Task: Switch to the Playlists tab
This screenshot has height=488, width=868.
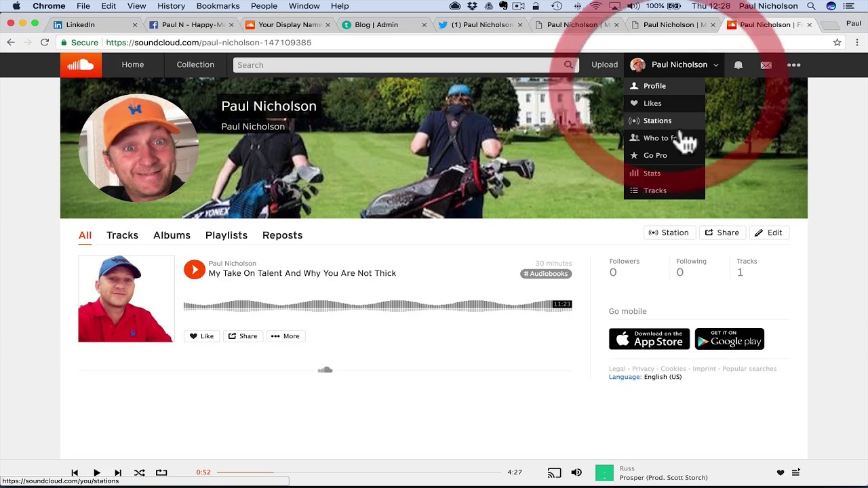Action: coord(226,235)
